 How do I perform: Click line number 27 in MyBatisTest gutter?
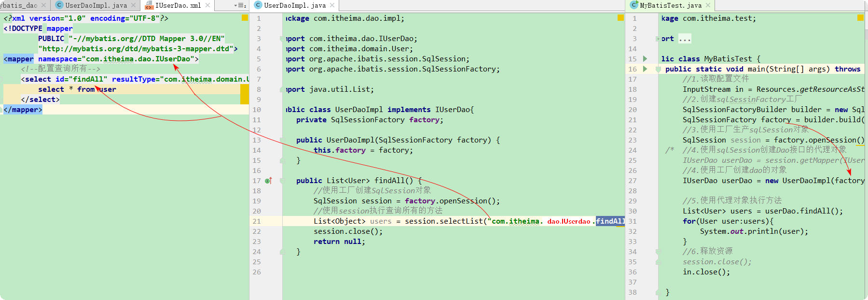[633, 181]
